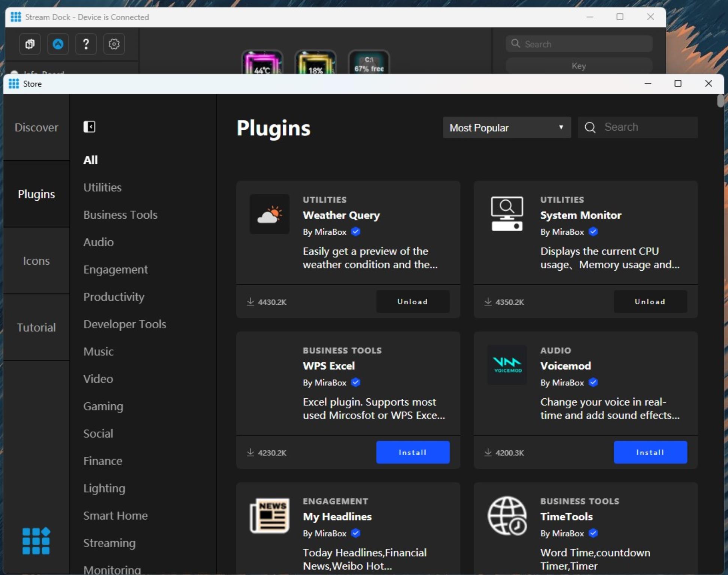Click the Voicemod logo icon
Viewport: 728px width, 575px height.
(x=507, y=365)
